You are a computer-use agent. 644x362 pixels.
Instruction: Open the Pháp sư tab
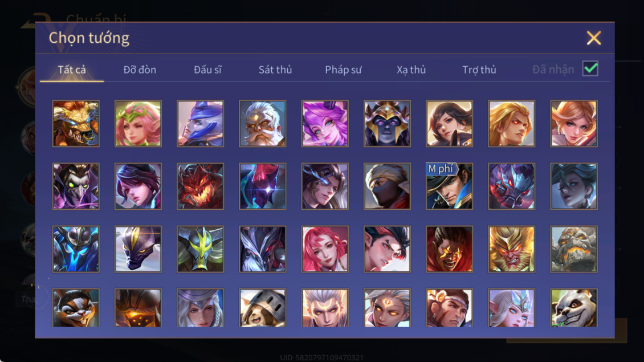[343, 70]
